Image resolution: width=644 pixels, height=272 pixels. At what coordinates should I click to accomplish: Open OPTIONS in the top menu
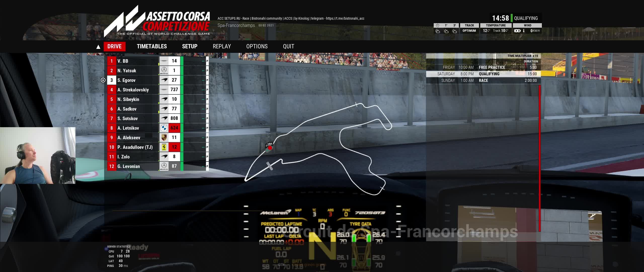coord(257,46)
